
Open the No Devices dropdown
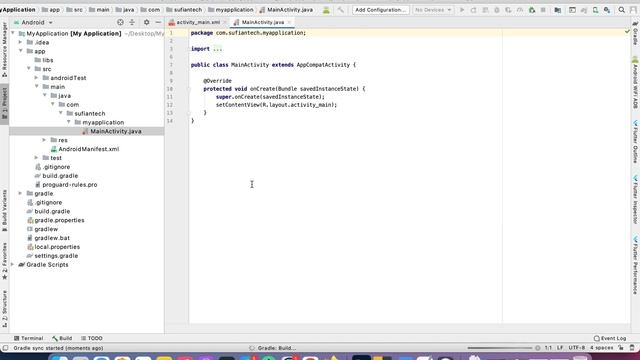pyautogui.click(x=433, y=10)
